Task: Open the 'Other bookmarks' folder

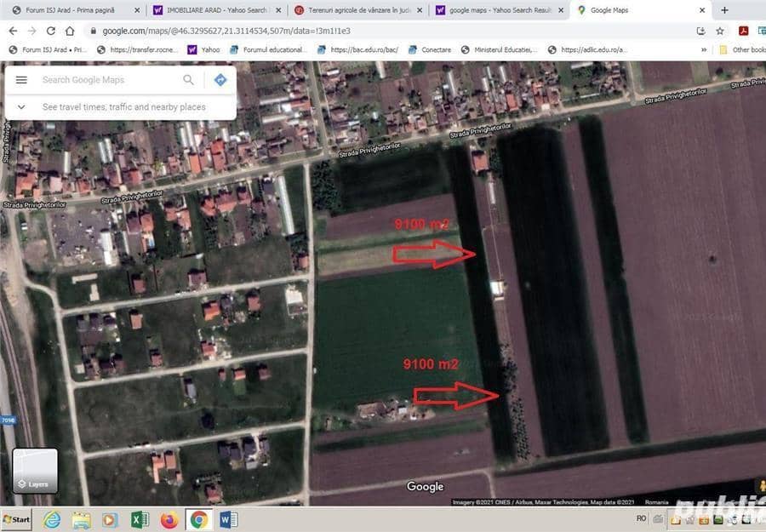Action: 742,49
